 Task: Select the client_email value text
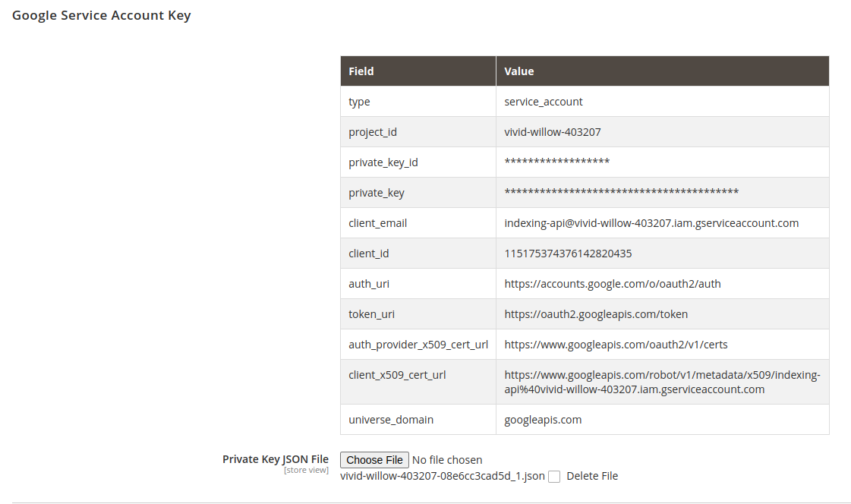pos(651,223)
